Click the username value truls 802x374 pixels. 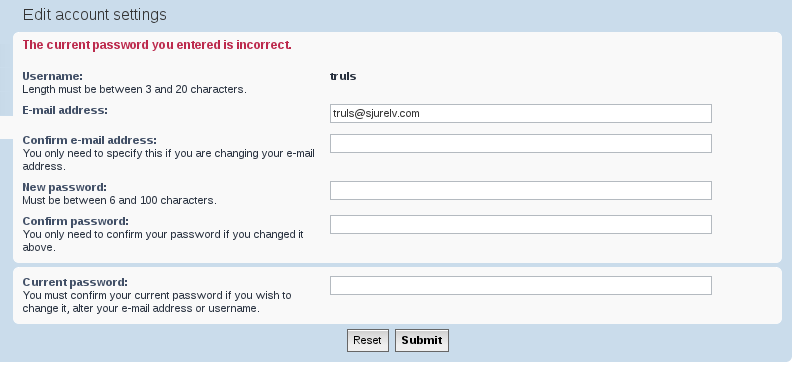pos(343,76)
